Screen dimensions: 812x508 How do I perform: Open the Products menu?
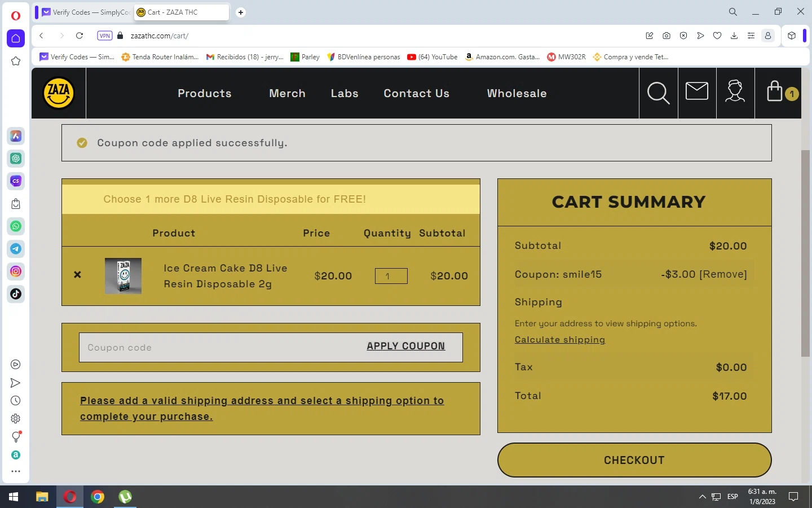pos(205,93)
